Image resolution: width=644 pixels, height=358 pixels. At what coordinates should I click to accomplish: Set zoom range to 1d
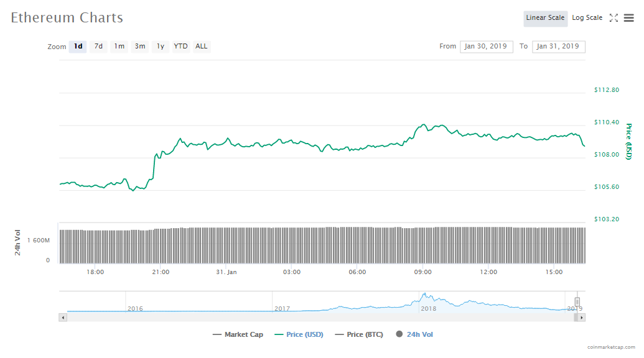(78, 47)
